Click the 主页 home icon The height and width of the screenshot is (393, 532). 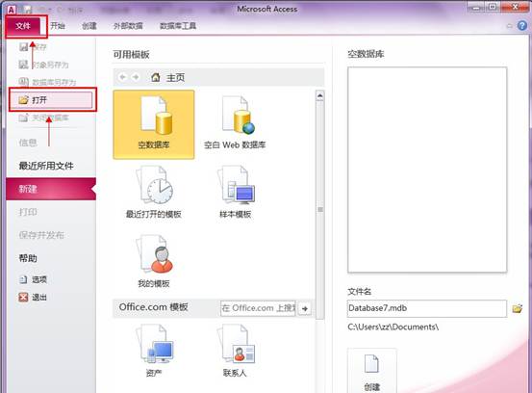coord(156,77)
